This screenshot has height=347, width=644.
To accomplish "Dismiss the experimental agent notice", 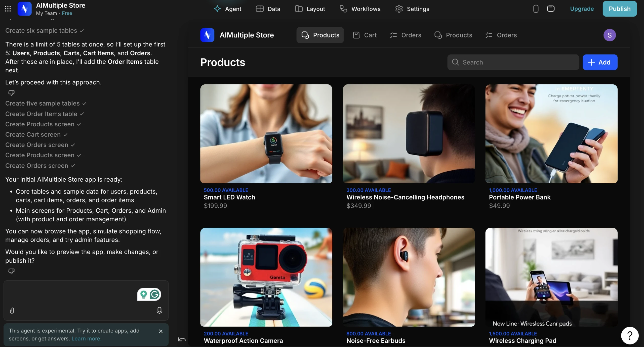I will coord(161,331).
